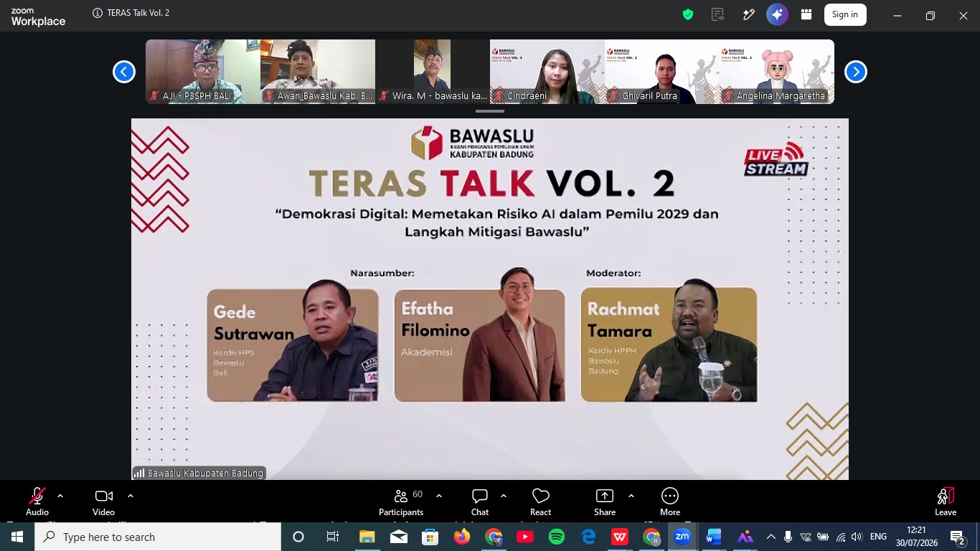Select Wira. M video thumbnail
The width and height of the screenshot is (980, 551).
click(x=433, y=72)
